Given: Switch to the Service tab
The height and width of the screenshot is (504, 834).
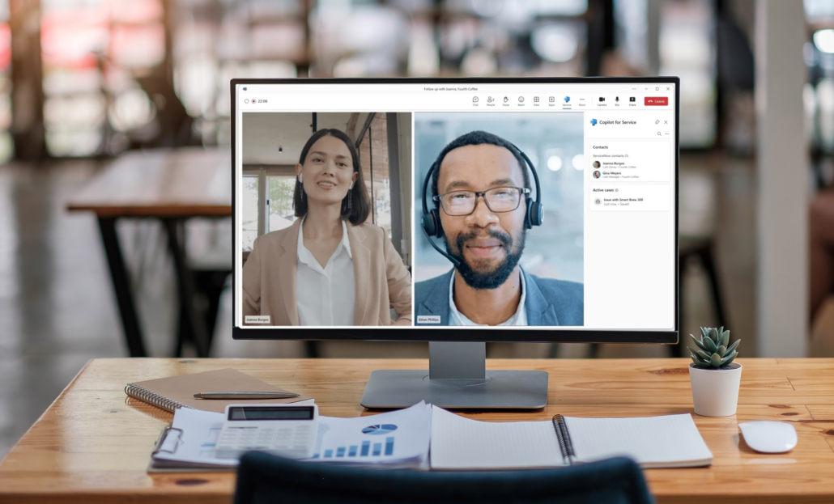Looking at the screenshot, I should point(567,99).
